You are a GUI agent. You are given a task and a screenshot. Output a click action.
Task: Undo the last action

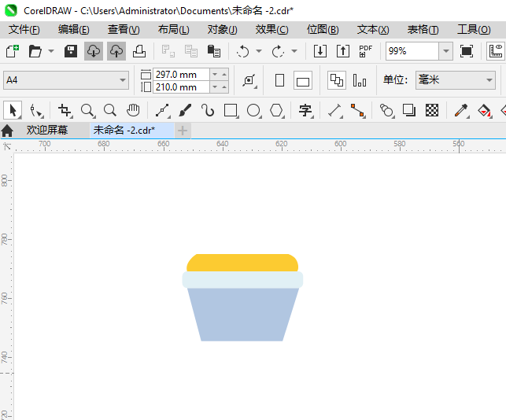click(x=242, y=51)
